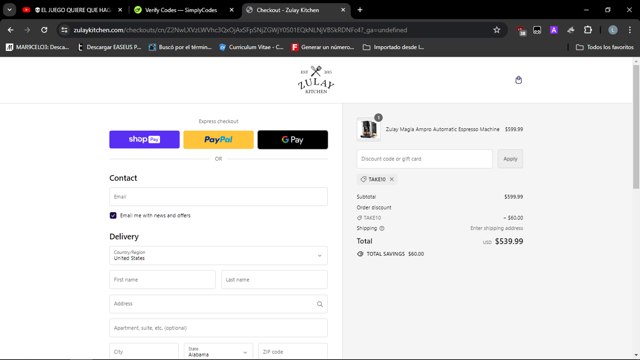The image size is (640, 360).
Task: Open the State dropdown showing Alabama
Action: (218, 352)
